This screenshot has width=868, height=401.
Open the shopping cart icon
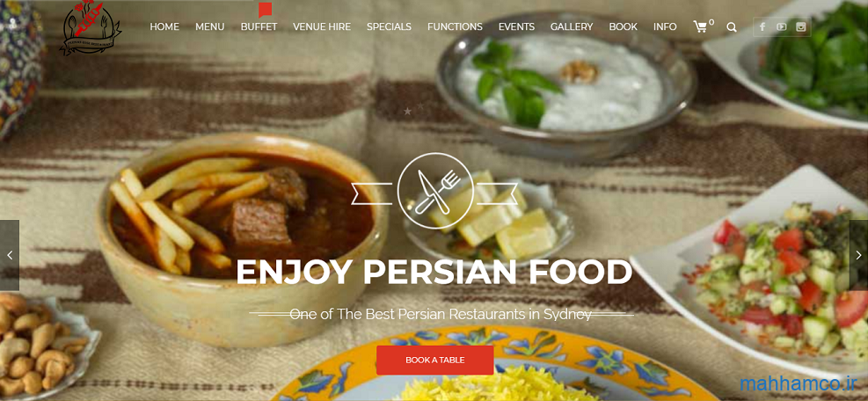tap(701, 26)
